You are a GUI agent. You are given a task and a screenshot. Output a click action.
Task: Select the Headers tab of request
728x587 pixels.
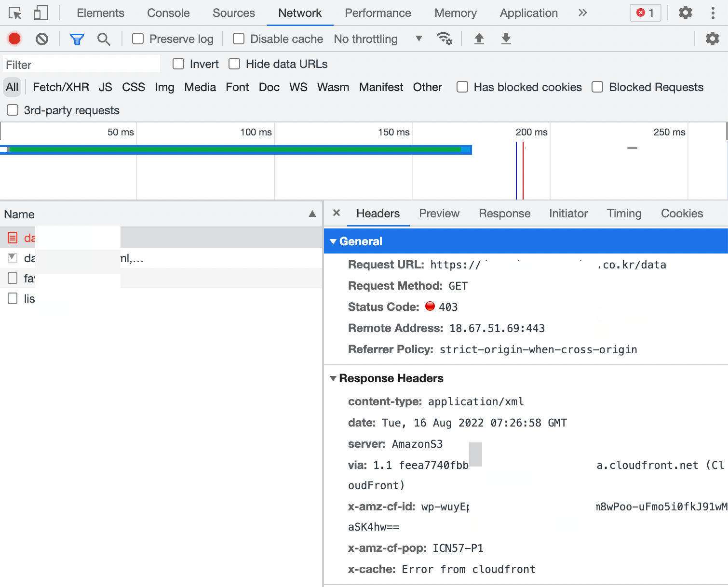point(378,213)
